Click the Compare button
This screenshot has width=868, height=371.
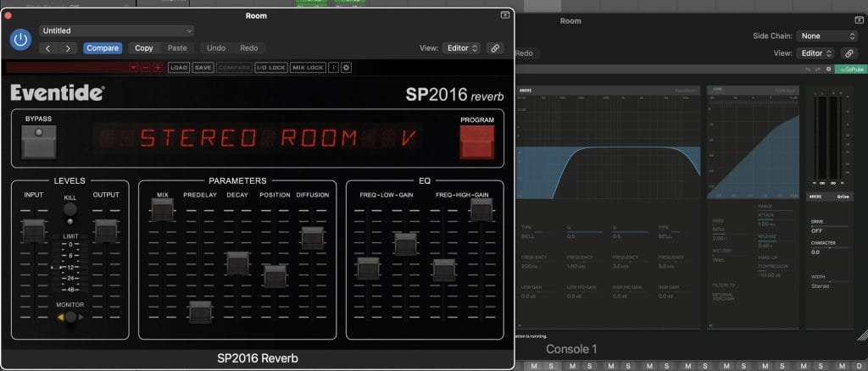(x=102, y=48)
